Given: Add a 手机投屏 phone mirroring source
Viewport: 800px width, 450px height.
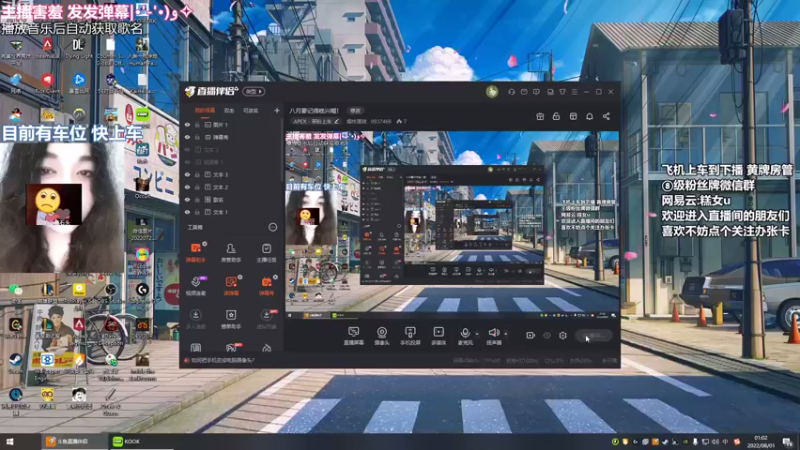Looking at the screenshot, I should tap(410, 336).
